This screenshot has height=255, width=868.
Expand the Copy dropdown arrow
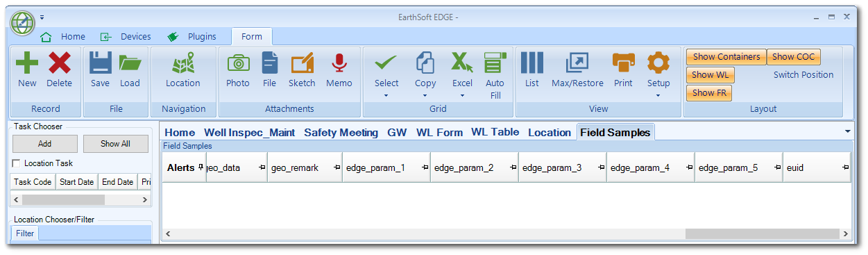coord(425,95)
